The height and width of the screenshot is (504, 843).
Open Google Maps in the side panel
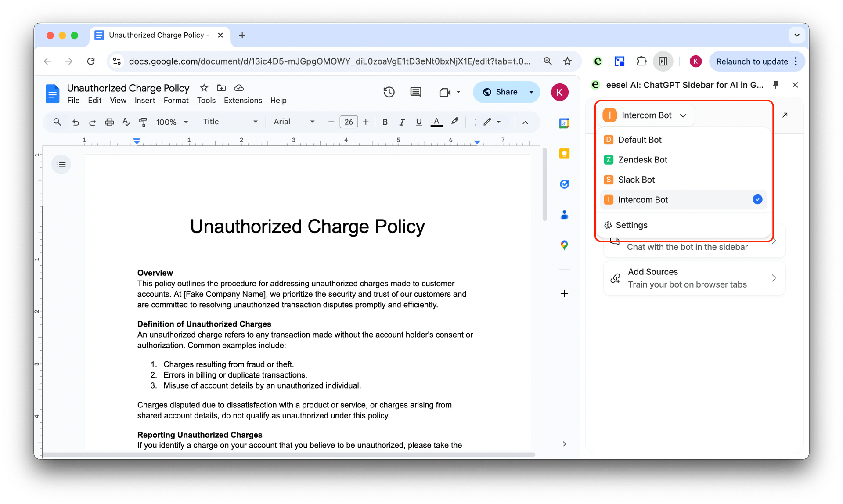click(x=564, y=245)
